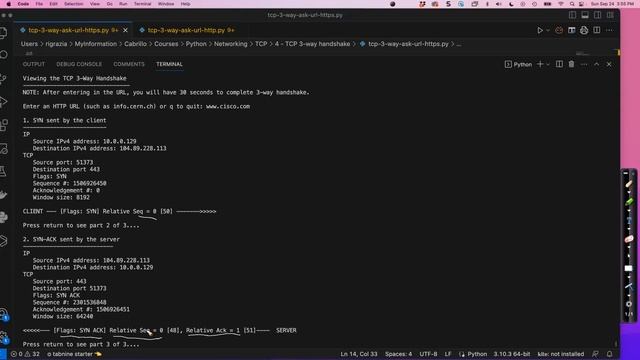Split the editor right
Screen dimensions: 640x360
597,30
